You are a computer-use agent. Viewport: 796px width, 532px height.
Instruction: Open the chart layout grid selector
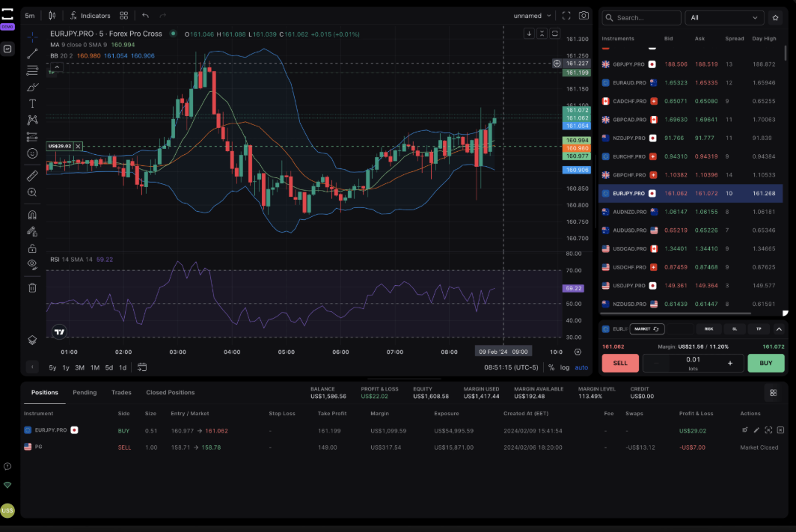124,16
